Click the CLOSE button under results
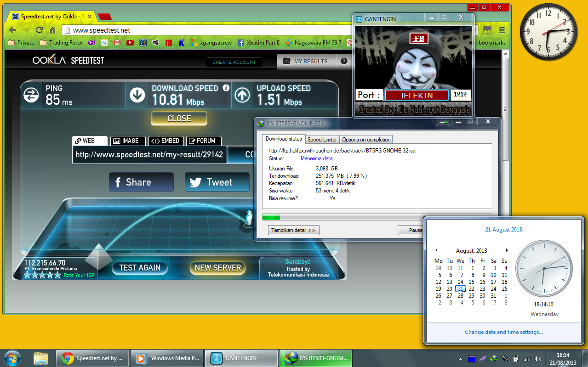 click(179, 119)
